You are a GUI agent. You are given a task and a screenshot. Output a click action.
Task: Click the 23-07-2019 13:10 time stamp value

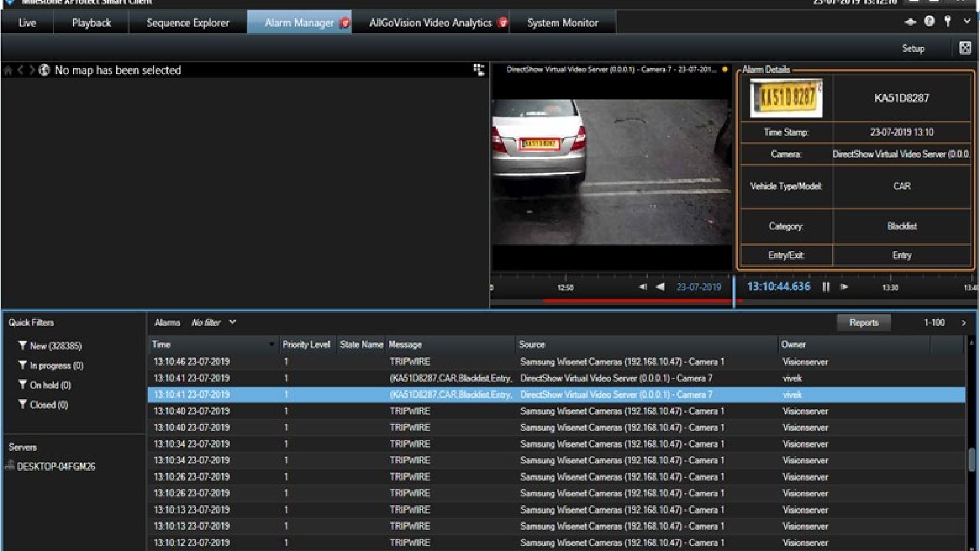tap(902, 132)
